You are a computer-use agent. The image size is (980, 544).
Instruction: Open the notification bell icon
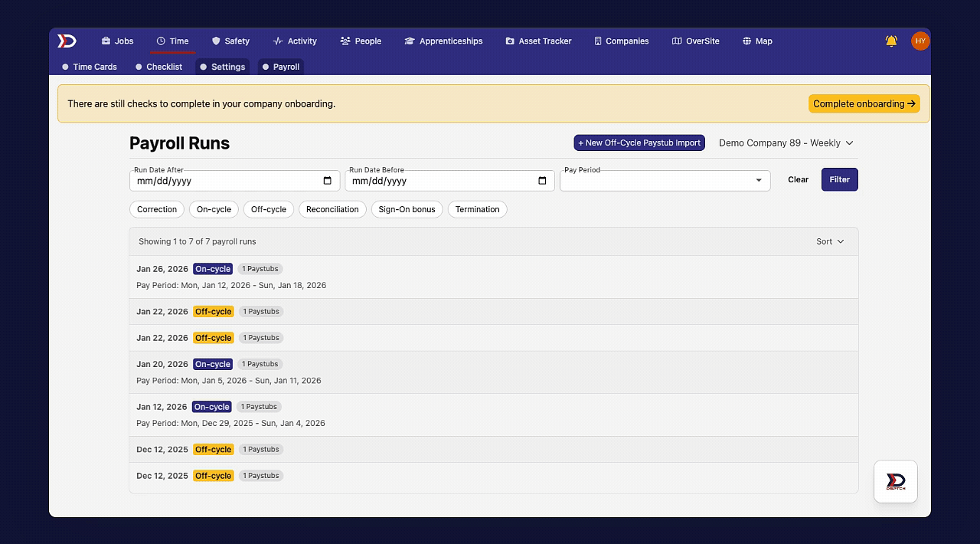[x=891, y=41]
